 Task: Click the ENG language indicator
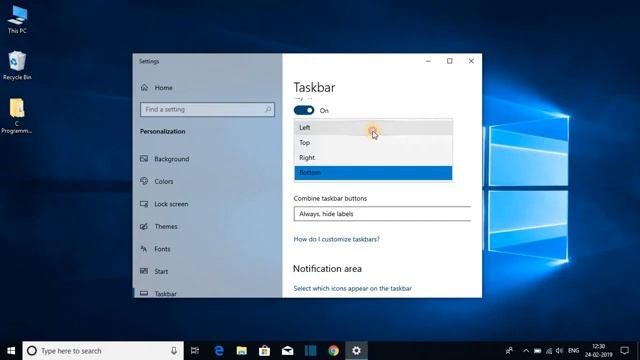(573, 351)
